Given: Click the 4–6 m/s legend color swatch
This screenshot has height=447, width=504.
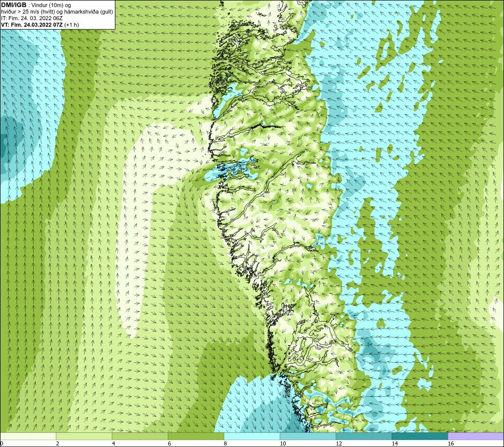Looking at the screenshot, I should [140, 436].
